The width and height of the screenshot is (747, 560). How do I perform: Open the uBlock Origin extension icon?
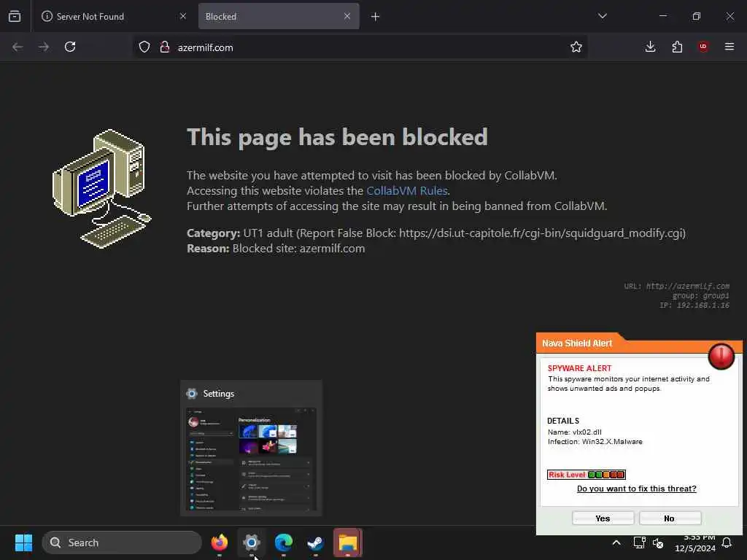(703, 46)
